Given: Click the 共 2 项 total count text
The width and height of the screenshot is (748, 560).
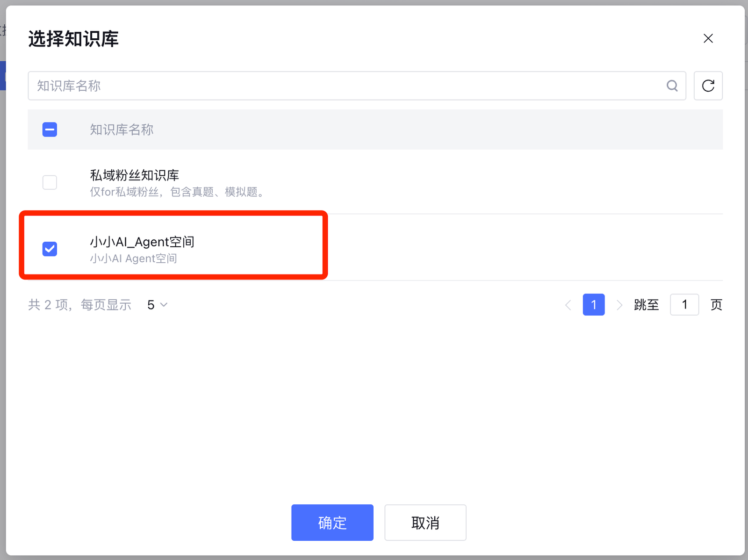Looking at the screenshot, I should 50,305.
